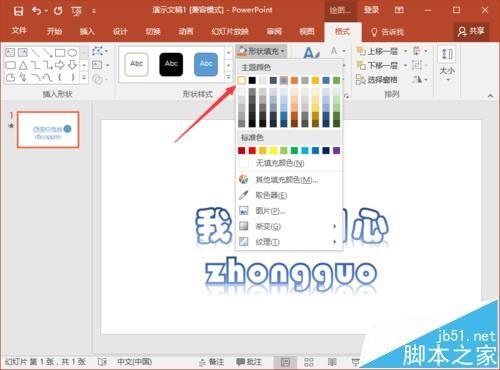Switch to the 开始 tab
The image size is (500, 370).
pyautogui.click(x=54, y=32)
